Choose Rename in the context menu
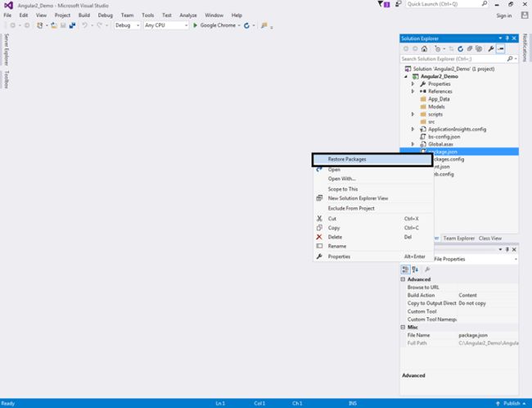The height and width of the screenshot is (408, 532). [373, 247]
